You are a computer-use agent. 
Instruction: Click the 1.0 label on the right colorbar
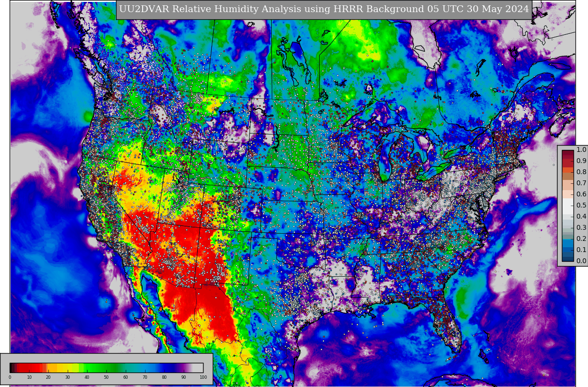[x=581, y=149]
